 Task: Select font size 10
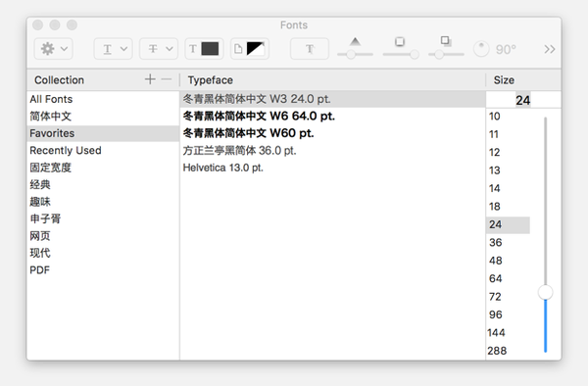(508, 117)
